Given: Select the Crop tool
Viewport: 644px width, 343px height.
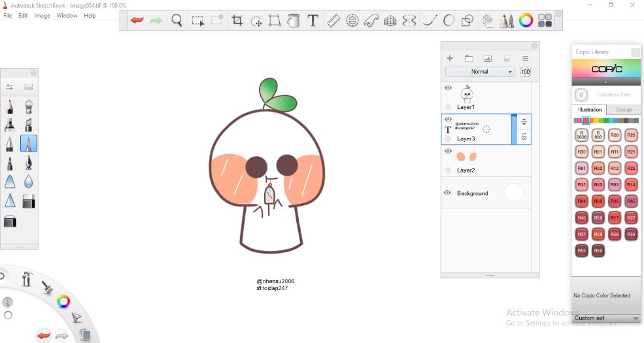Looking at the screenshot, I should pos(237,21).
